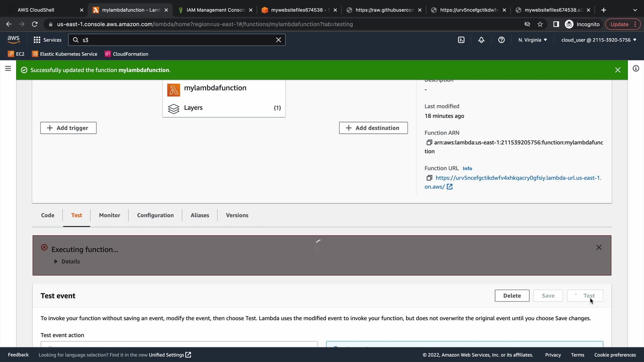The width and height of the screenshot is (644, 362).
Task: Copy the Function URL
Action: [x=429, y=178]
